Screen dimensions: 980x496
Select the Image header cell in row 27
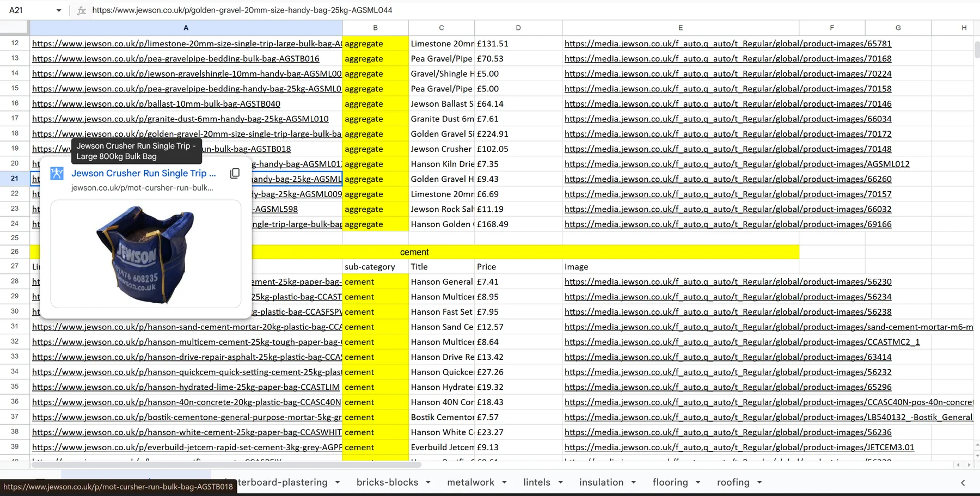point(681,267)
